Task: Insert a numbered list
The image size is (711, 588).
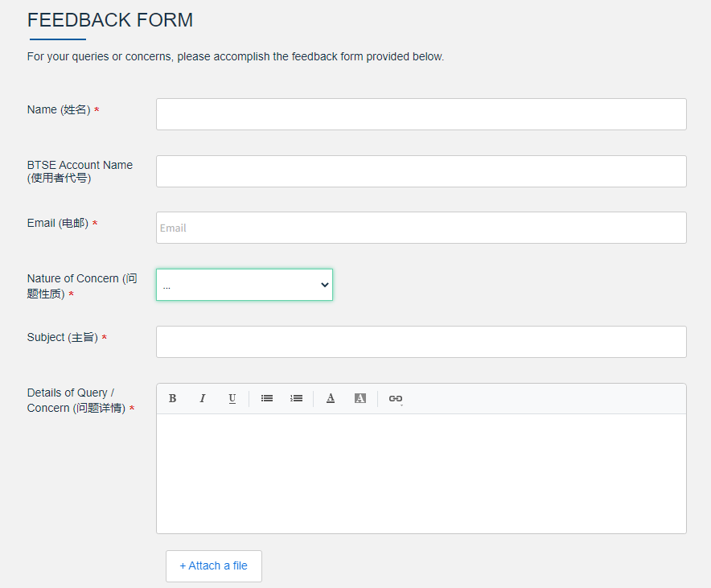Action: coord(296,398)
